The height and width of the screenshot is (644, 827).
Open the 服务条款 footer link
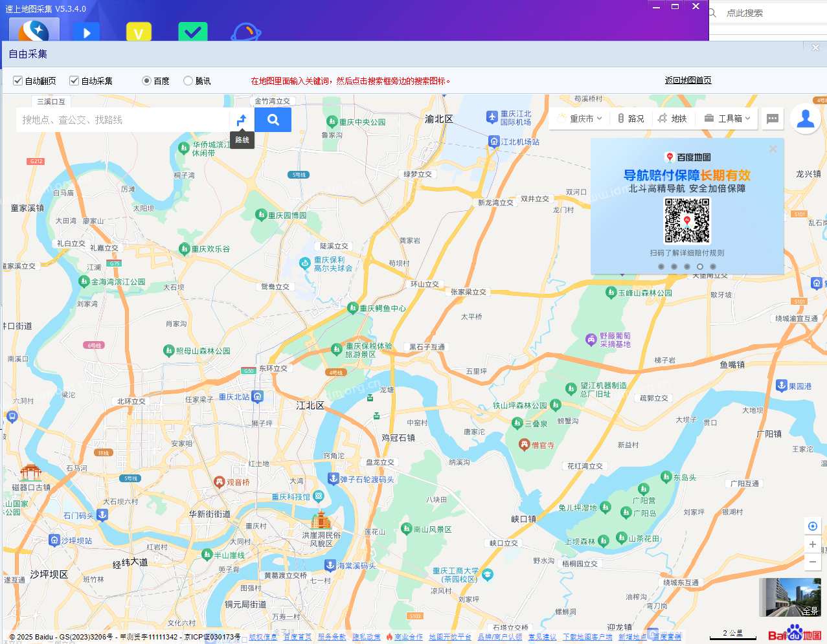click(x=332, y=637)
